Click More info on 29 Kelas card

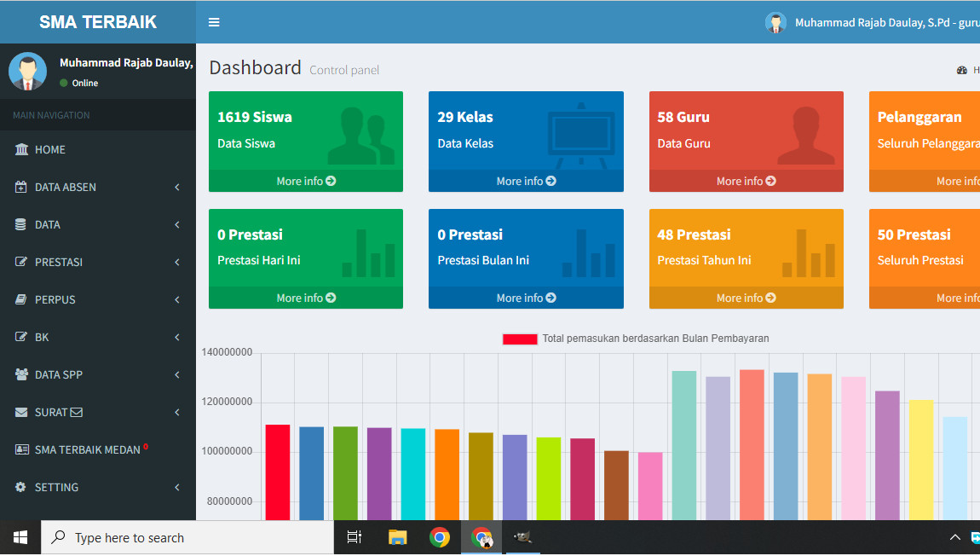click(x=526, y=181)
